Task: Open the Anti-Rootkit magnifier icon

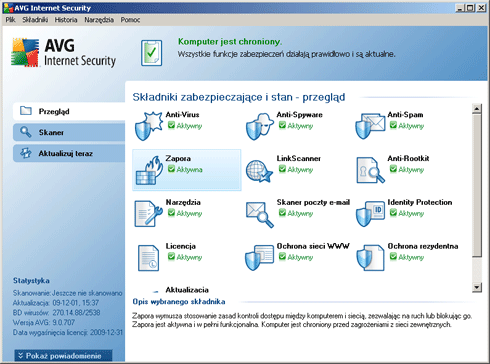Action: coord(370,170)
